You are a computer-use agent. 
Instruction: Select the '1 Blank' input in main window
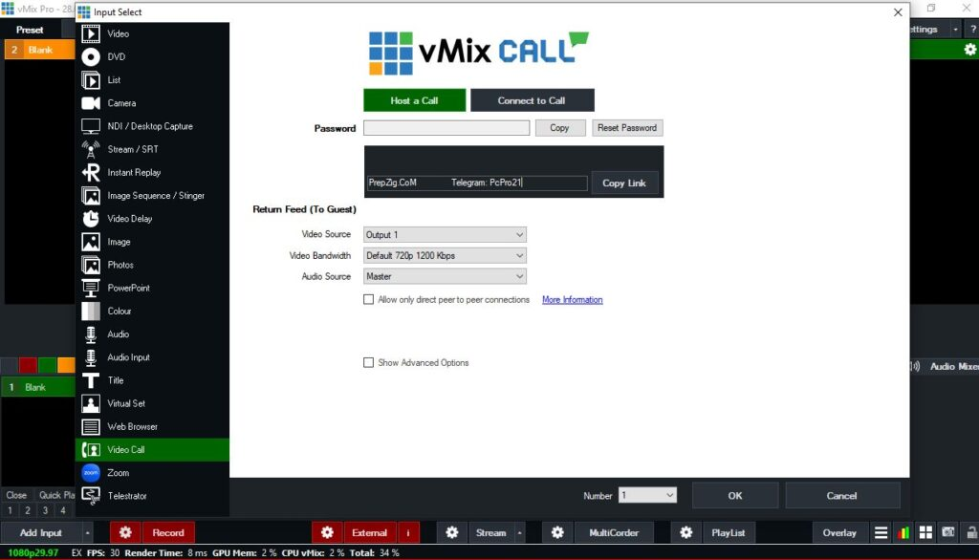(37, 387)
